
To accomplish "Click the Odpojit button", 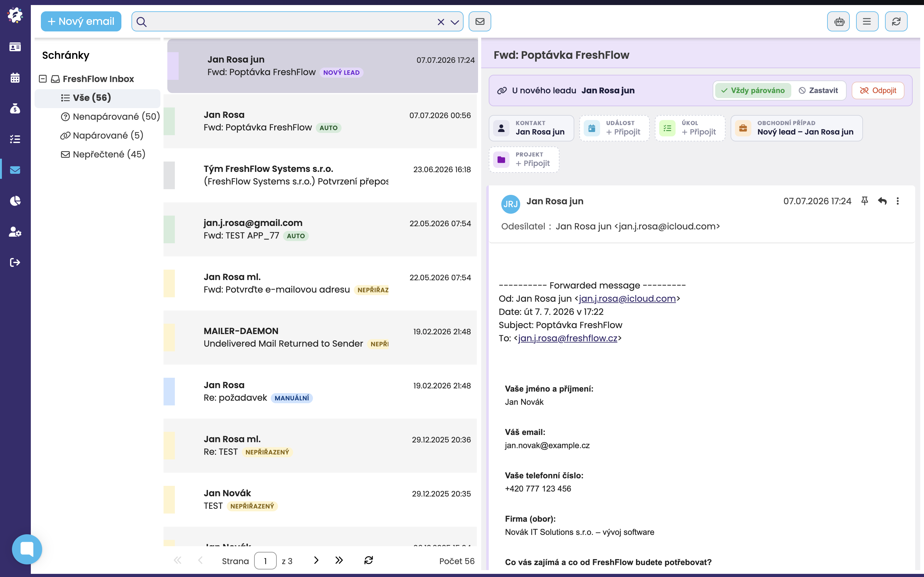I will pos(878,91).
